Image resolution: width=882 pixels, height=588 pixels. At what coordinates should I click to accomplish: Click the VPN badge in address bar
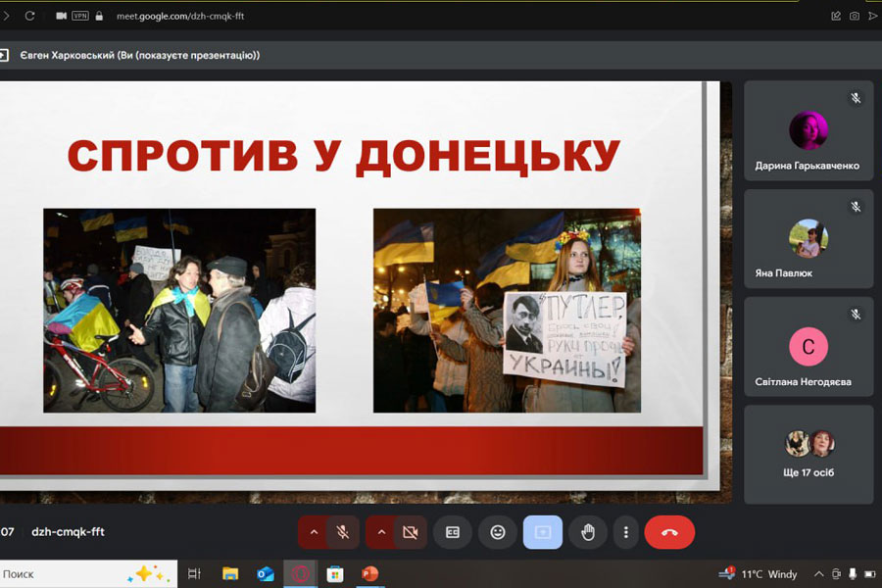click(79, 16)
